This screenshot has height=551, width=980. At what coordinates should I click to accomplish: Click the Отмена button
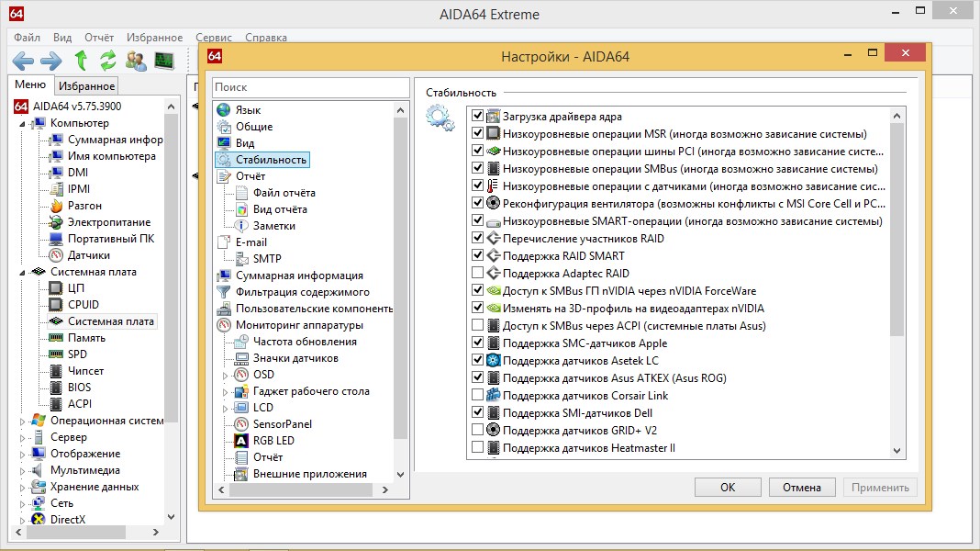click(801, 488)
